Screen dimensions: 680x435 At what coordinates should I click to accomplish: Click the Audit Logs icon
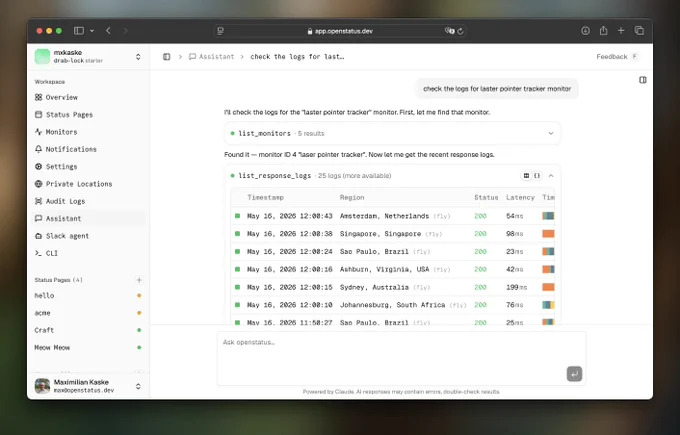click(39, 201)
